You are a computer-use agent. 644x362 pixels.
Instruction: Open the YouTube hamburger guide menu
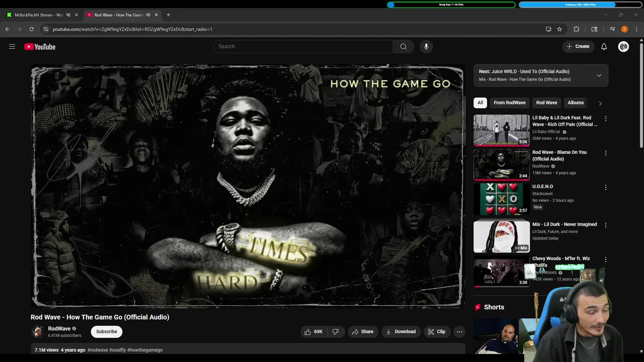tap(12, 47)
